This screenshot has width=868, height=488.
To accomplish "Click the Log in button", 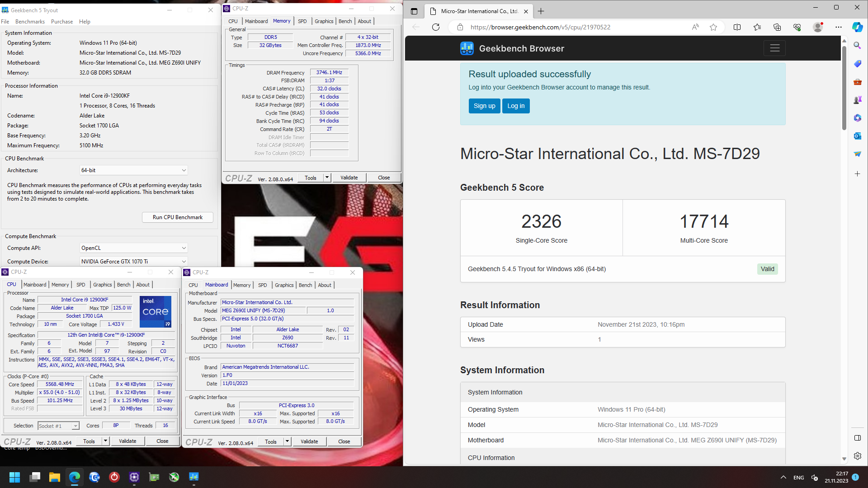I will (516, 106).
